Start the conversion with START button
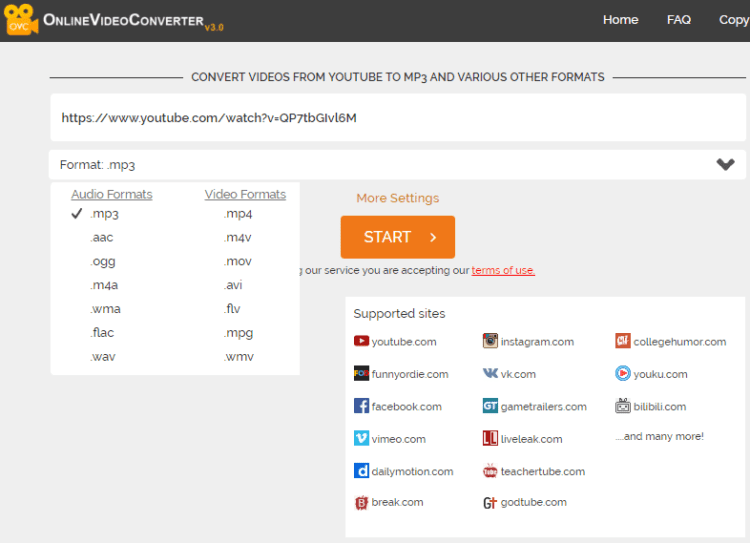Screen dimensions: 750x543 tap(397, 237)
